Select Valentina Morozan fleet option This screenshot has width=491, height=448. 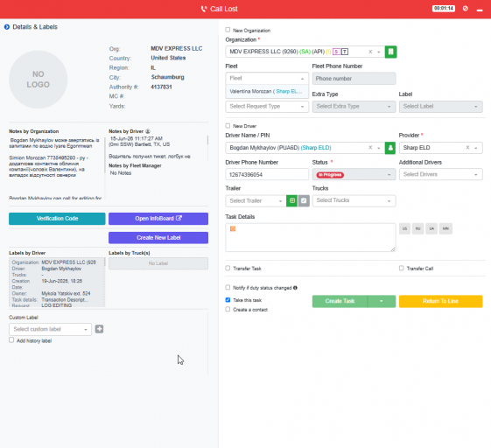click(x=267, y=91)
